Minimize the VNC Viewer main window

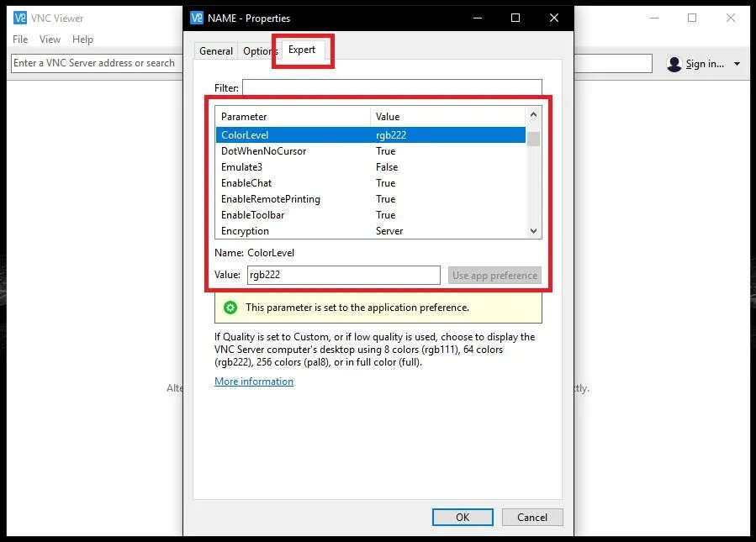[653, 18]
